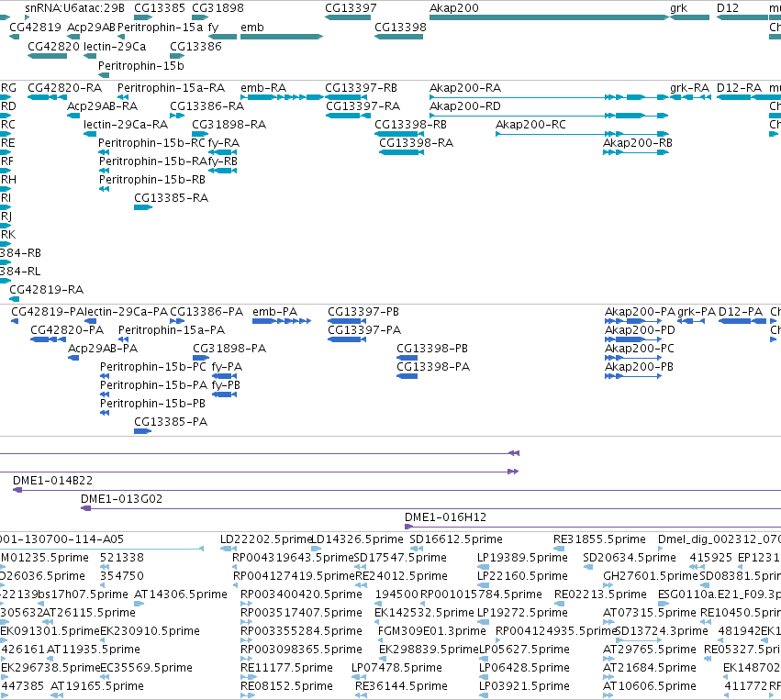Screen dimensions: 781x700
Task: Click the CG42819-RA label
Action: (46, 290)
